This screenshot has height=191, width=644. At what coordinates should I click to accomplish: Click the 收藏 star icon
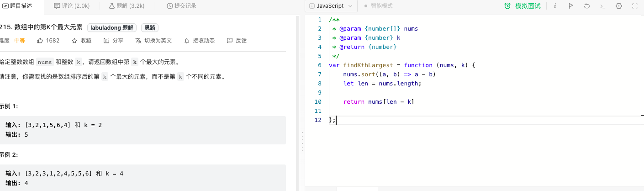[74, 40]
